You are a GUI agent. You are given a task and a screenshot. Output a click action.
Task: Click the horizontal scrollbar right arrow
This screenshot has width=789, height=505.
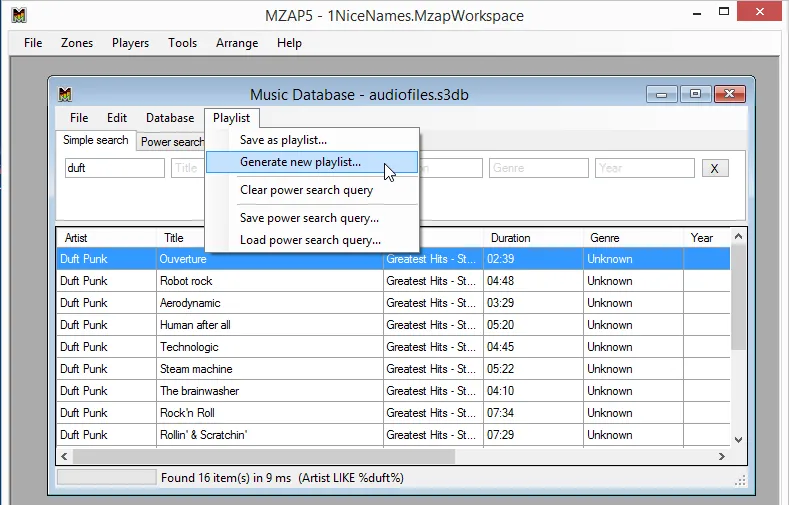(722, 456)
